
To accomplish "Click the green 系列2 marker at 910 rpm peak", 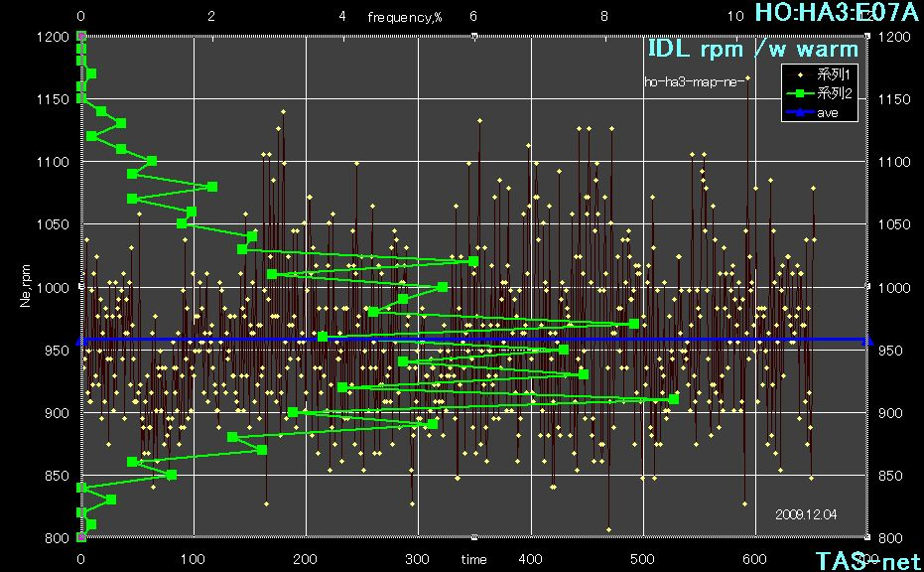I will [674, 399].
